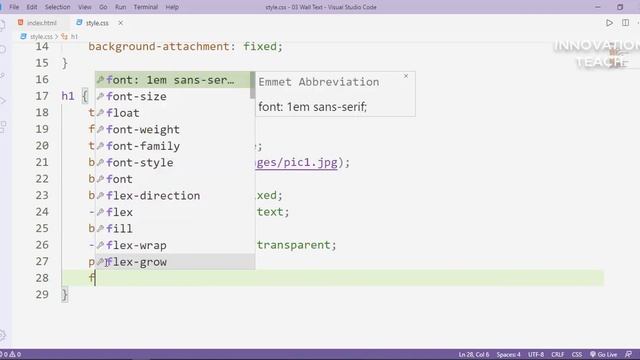
Task: Click line number 28
Action: pyautogui.click(x=42, y=278)
